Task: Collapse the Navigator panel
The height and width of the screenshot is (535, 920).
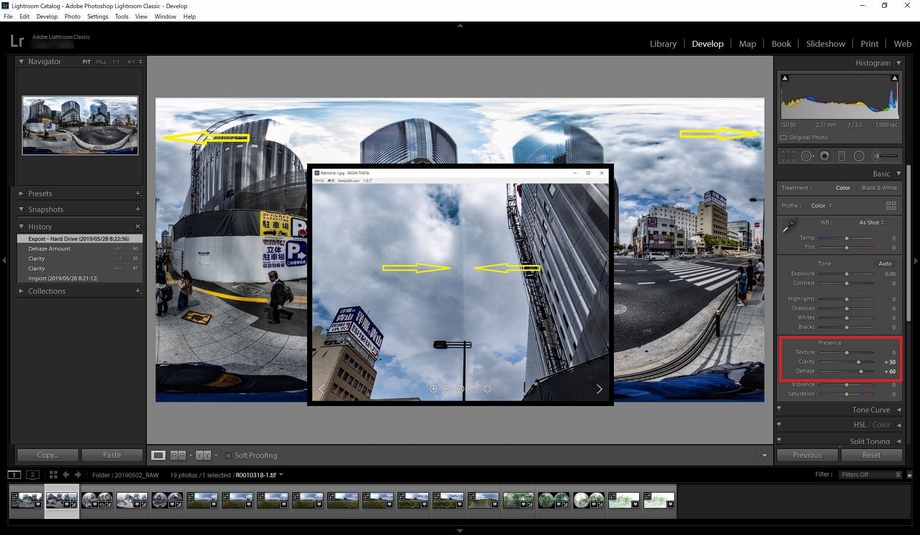Action: point(21,61)
